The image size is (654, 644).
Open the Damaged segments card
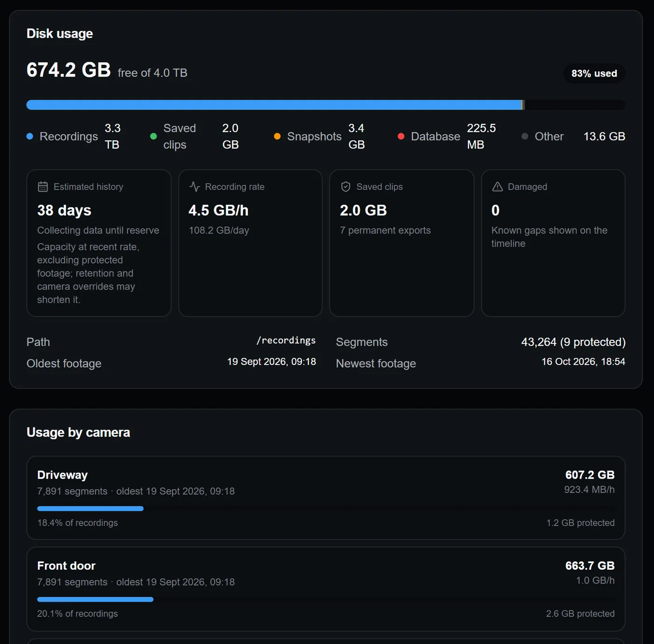pos(553,243)
